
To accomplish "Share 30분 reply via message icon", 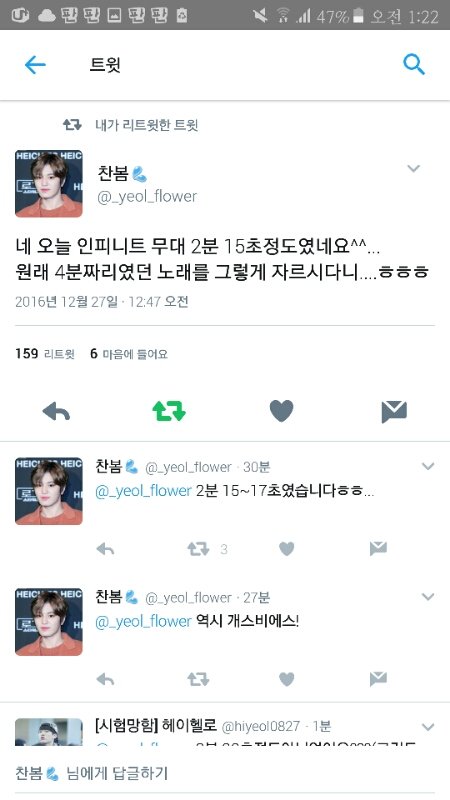I will pos(378,548).
